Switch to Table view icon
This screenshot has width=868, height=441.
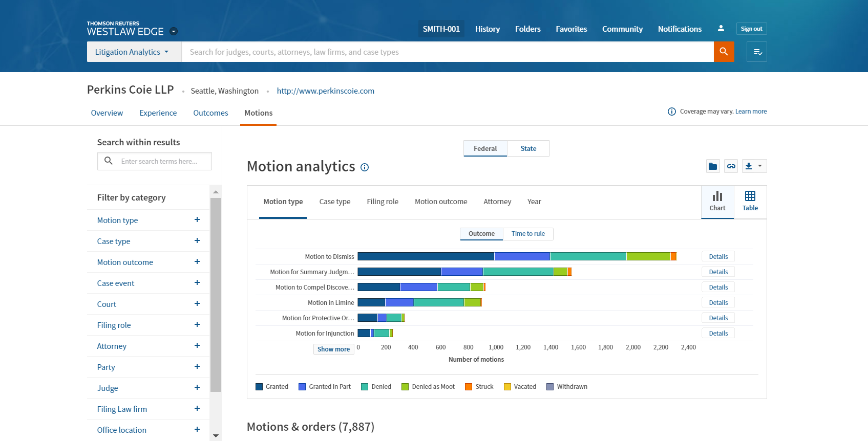pos(750,201)
